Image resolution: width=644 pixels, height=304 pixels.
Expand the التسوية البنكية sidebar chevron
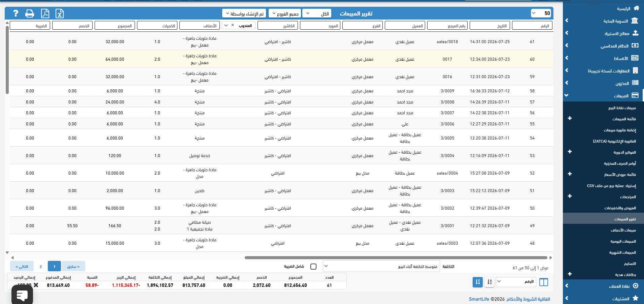pos(567,21)
